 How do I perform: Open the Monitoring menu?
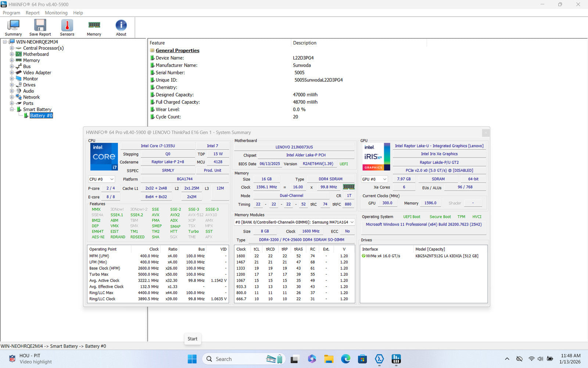tap(56, 13)
